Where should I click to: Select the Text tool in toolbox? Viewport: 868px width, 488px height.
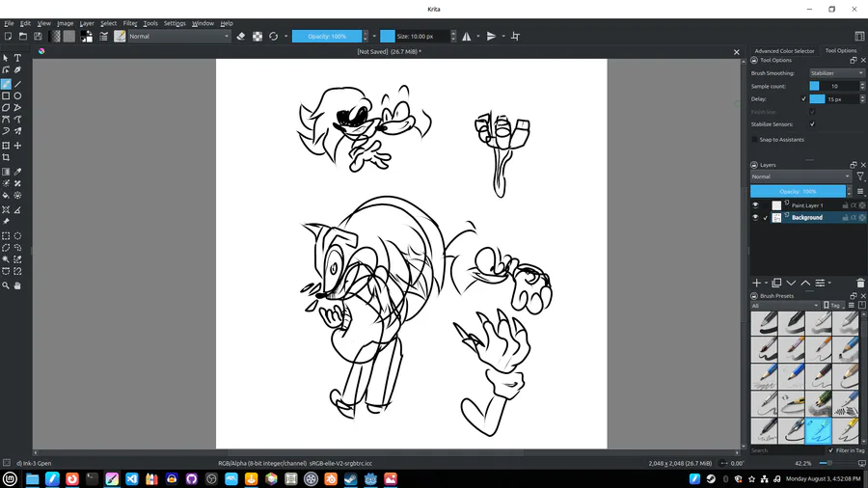17,58
